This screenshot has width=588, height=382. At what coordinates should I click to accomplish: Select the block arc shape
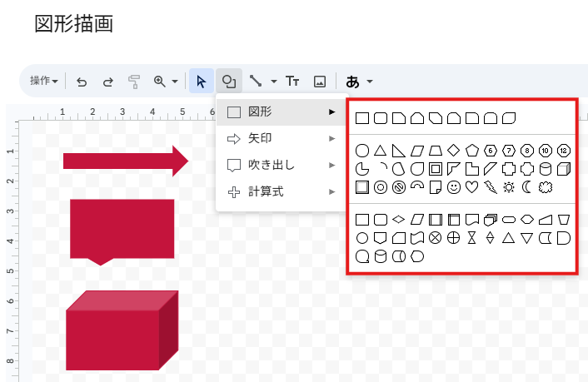(x=417, y=186)
